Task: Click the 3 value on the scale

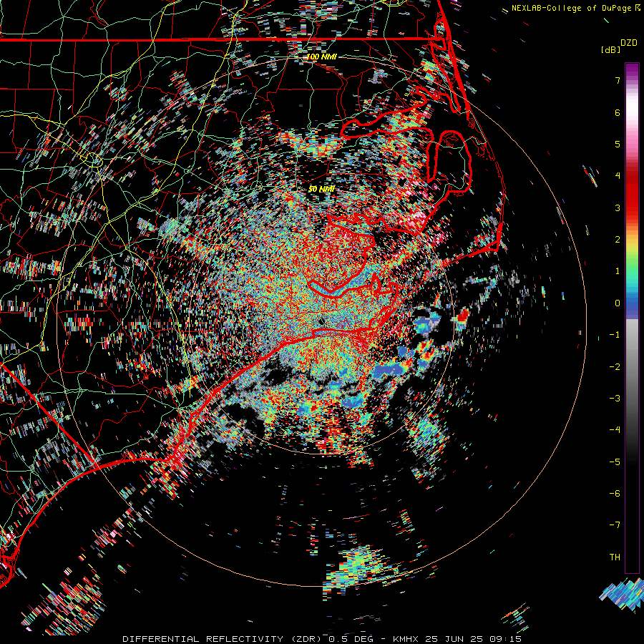Action: tap(618, 208)
